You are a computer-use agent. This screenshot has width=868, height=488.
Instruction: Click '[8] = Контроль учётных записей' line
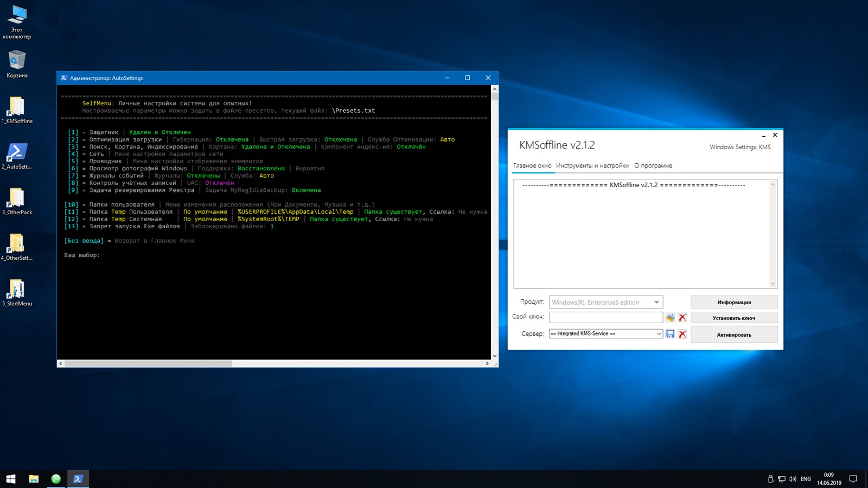[151, 183]
